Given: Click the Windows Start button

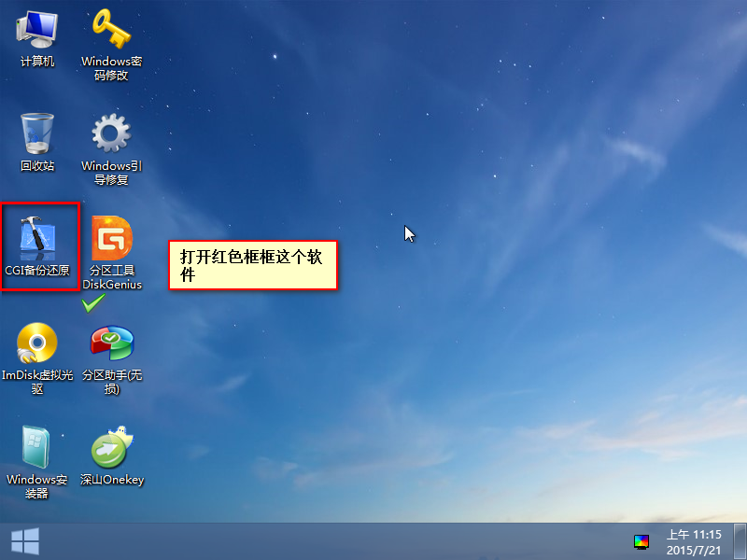Looking at the screenshot, I should tap(25, 541).
